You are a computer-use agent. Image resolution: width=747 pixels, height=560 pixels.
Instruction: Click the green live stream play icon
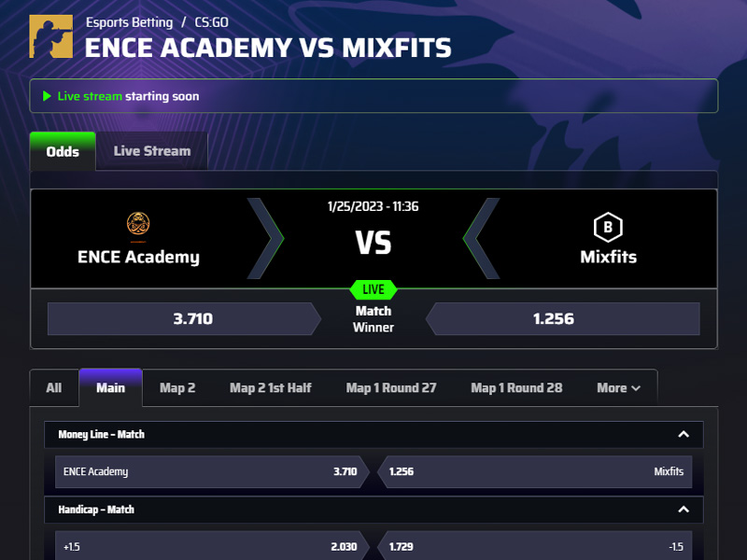point(47,96)
